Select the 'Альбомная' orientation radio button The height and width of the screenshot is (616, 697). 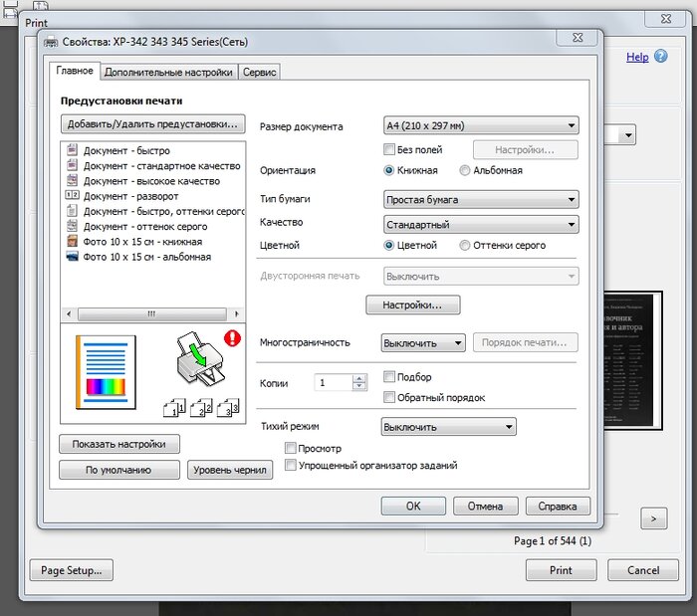pos(465,170)
